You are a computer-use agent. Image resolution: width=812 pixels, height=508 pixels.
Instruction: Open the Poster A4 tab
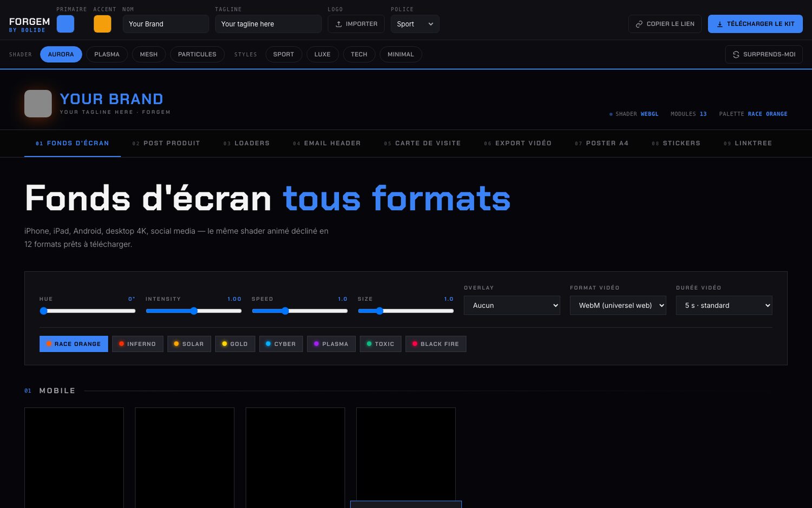[601, 144]
